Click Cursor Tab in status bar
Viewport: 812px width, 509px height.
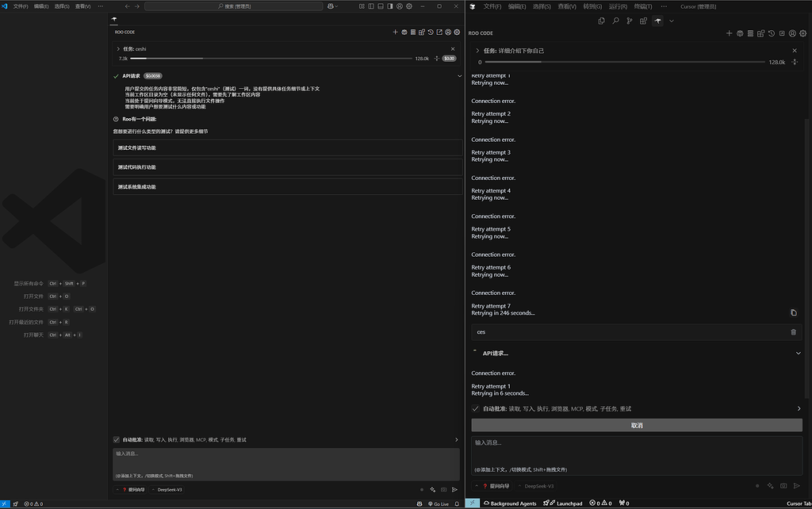click(x=799, y=503)
